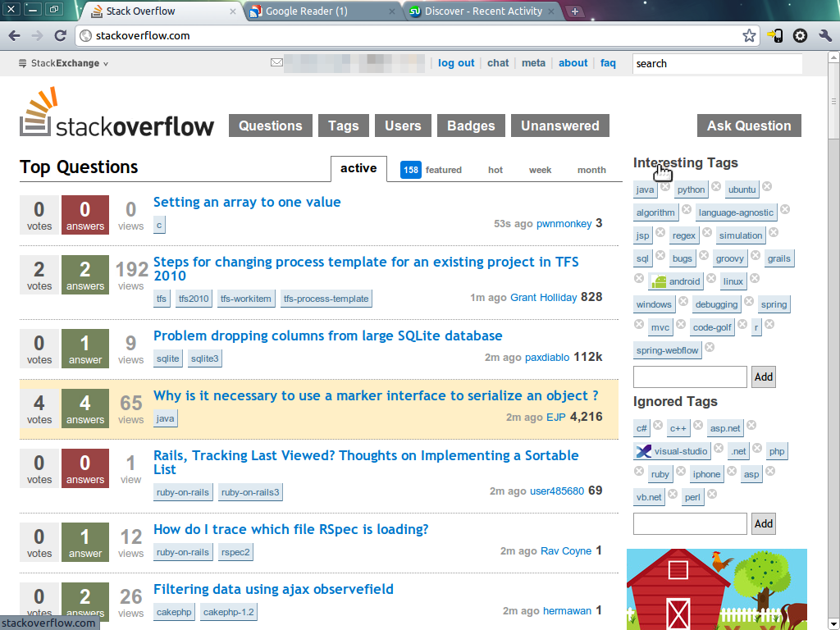This screenshot has height=630, width=840.
Task: Open user Grant Holliday's profile
Action: pyautogui.click(x=543, y=297)
